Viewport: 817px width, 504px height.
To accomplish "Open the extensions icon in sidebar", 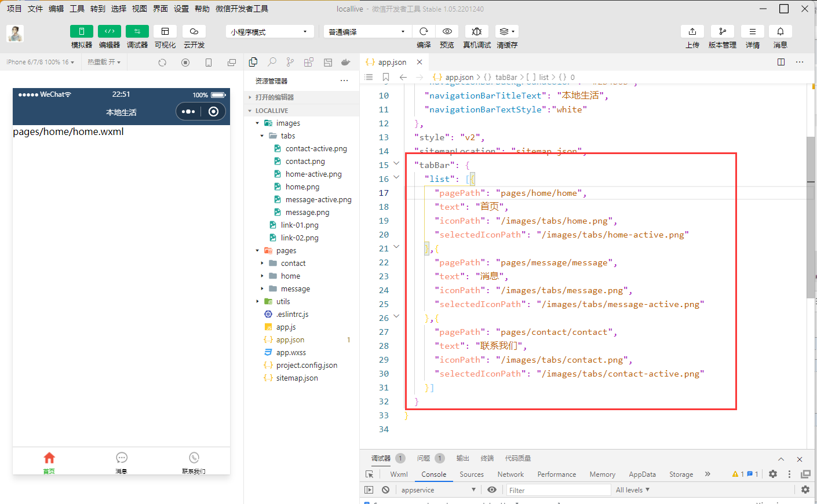I will tap(309, 62).
